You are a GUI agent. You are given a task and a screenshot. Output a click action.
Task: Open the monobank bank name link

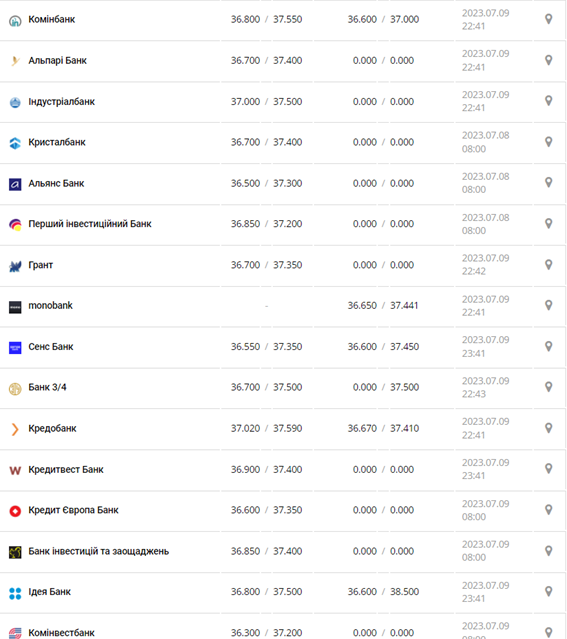point(51,305)
